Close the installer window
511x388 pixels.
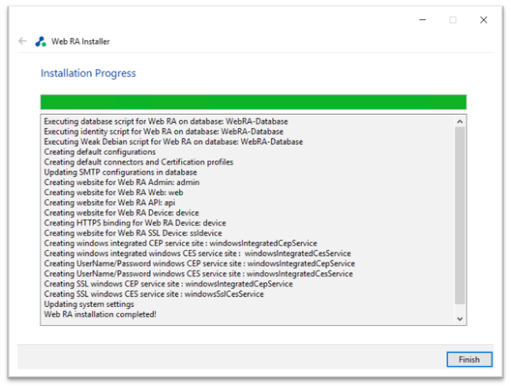pyautogui.click(x=483, y=20)
